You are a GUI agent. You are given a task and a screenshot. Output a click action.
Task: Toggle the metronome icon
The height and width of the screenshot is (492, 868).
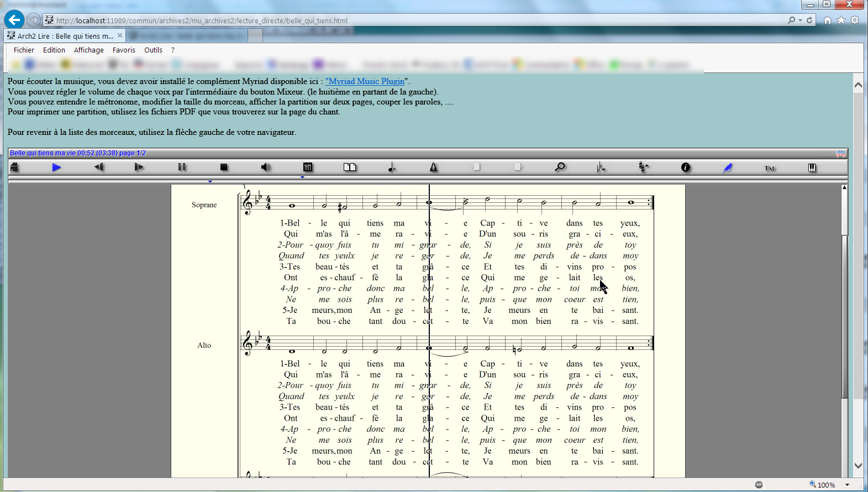(434, 167)
